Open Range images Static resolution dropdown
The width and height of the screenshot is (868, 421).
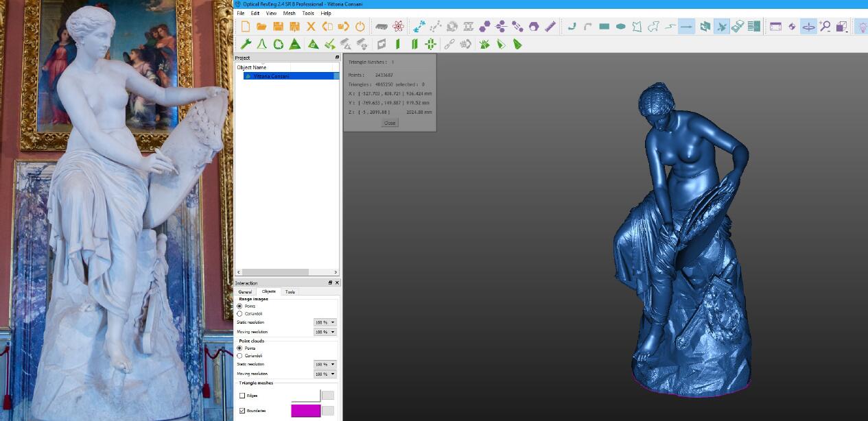(325, 322)
